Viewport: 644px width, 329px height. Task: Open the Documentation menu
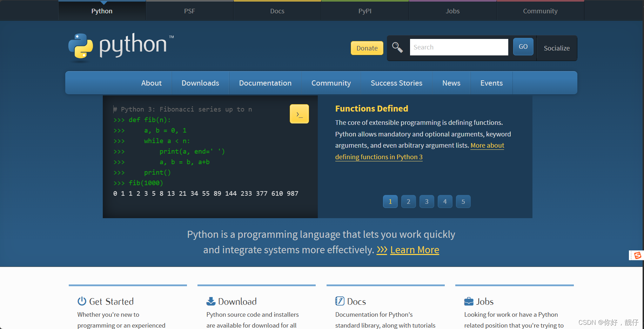coord(265,83)
